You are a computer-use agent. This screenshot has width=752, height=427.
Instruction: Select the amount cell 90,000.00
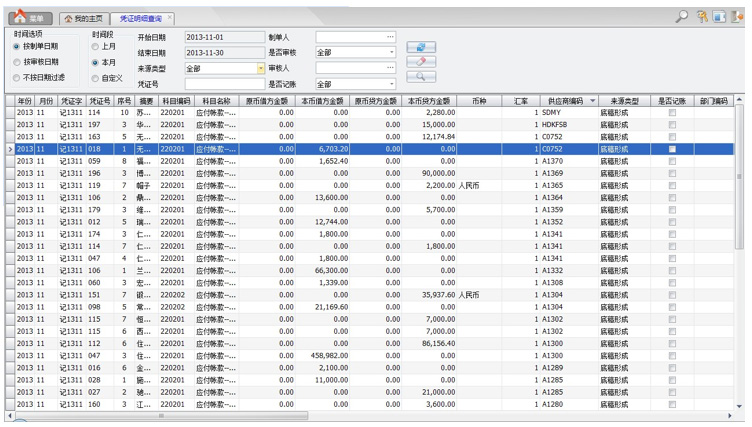pos(429,173)
